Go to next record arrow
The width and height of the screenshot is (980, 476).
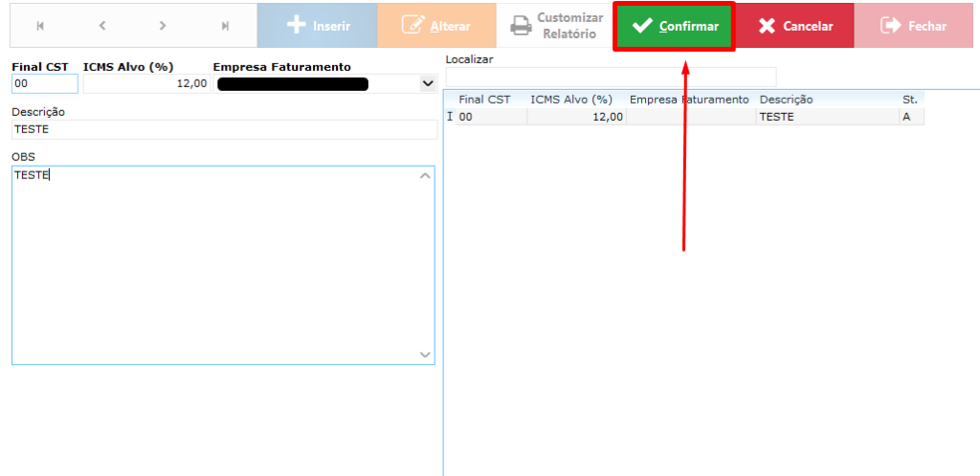tap(164, 26)
